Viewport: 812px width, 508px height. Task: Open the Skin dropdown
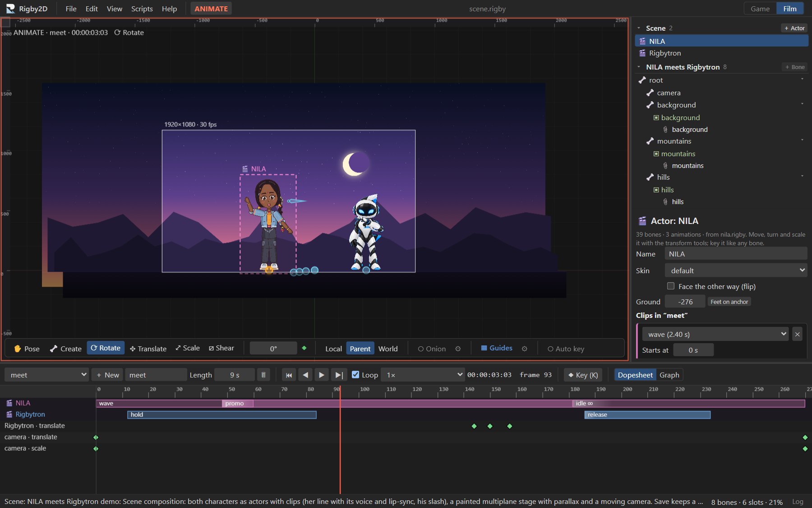click(x=736, y=270)
